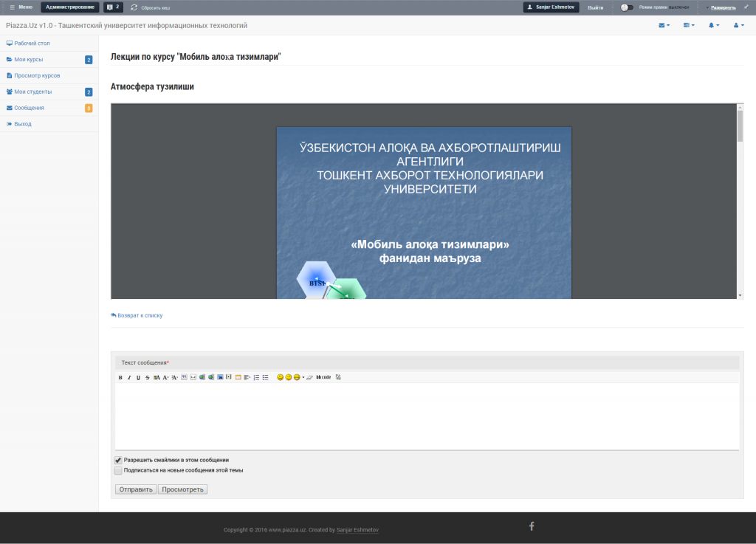This screenshot has height=544, width=756.
Task: Pin the admin panel with pushpin icon
Action: (x=746, y=7)
